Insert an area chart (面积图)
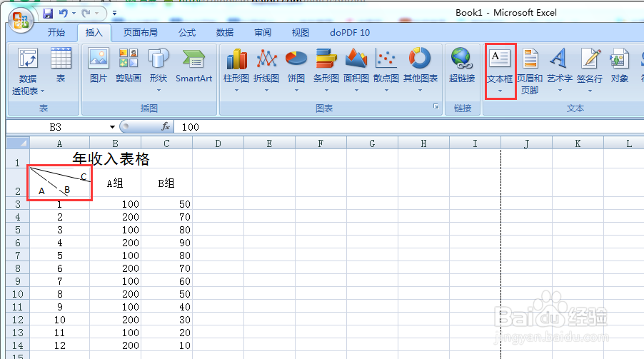Screen dimensions: 644x359 point(356,70)
